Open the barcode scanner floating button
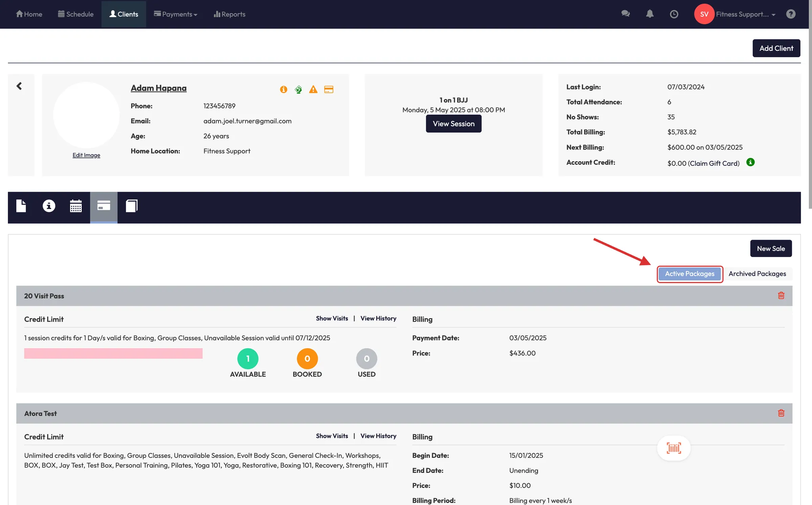Image resolution: width=812 pixels, height=505 pixels. tap(674, 448)
